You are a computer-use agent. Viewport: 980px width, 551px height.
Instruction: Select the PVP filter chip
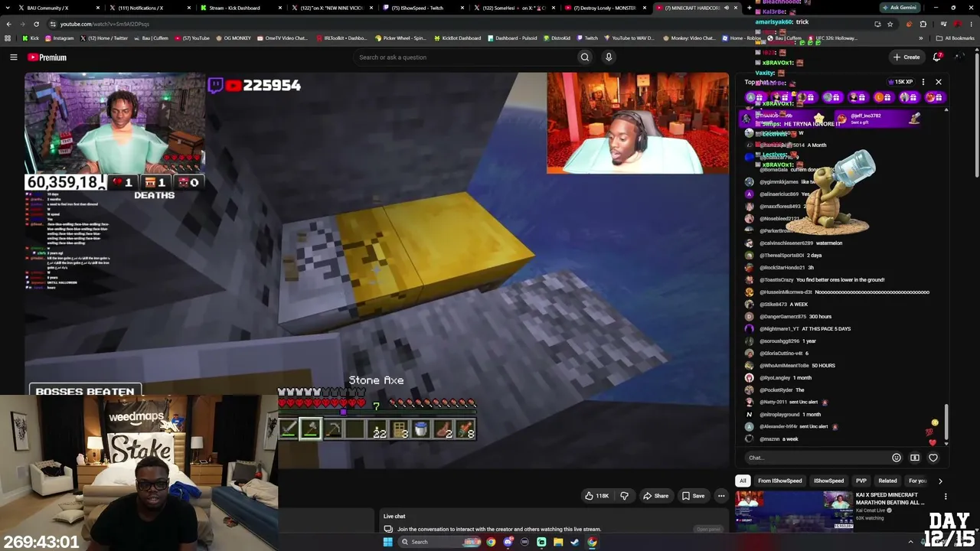[861, 481]
